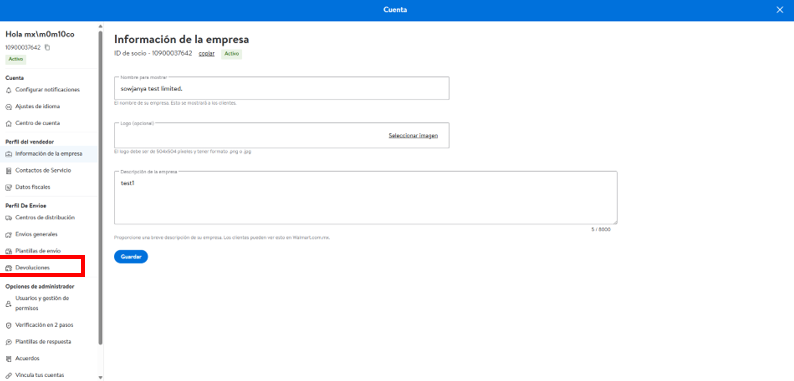Viewport: 794px width, 381px height.
Task: Click the icon beside Contactos de Servicio
Action: coord(8,171)
